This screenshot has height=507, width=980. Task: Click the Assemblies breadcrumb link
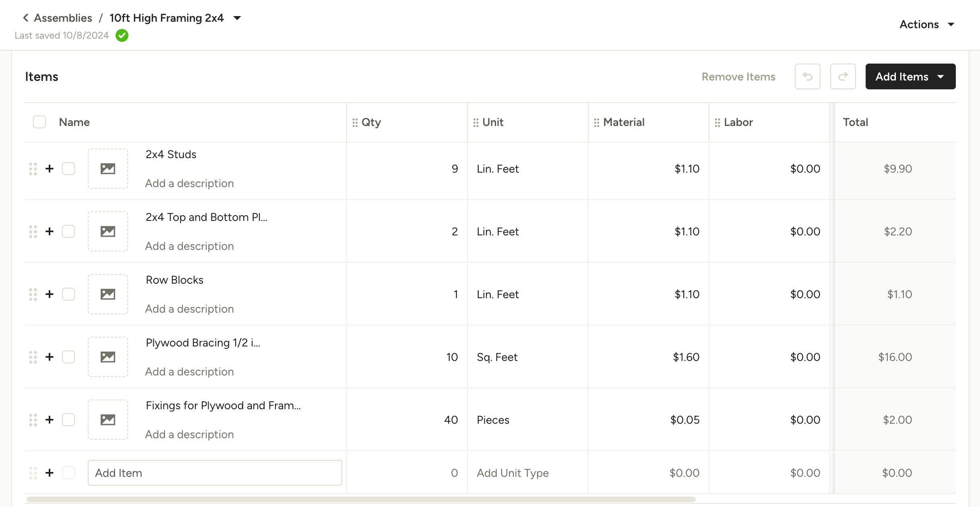pyautogui.click(x=63, y=18)
